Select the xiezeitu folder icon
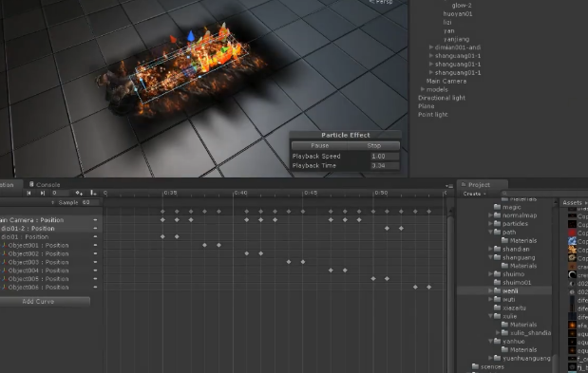This screenshot has height=373, width=588. tap(497, 308)
